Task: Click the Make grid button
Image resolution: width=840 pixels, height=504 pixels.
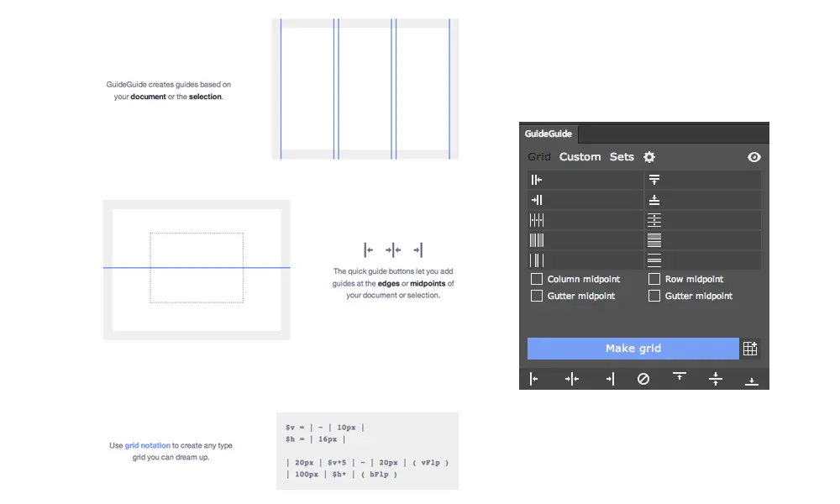Action: click(633, 348)
